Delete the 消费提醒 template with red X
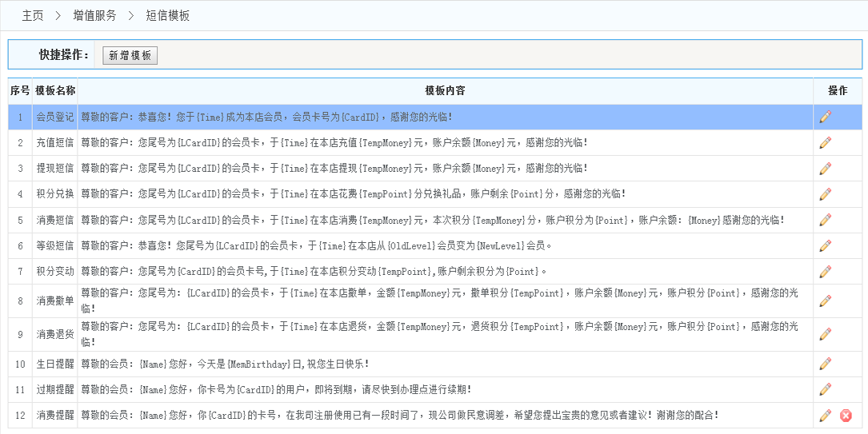 (846, 416)
